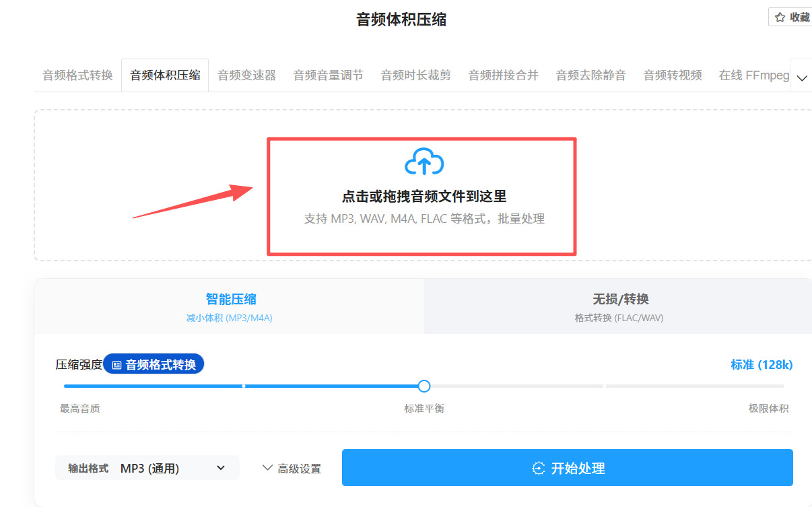The width and height of the screenshot is (812, 507).
Task: Click the spinner icon in 开始处理 button
Action: tap(539, 469)
